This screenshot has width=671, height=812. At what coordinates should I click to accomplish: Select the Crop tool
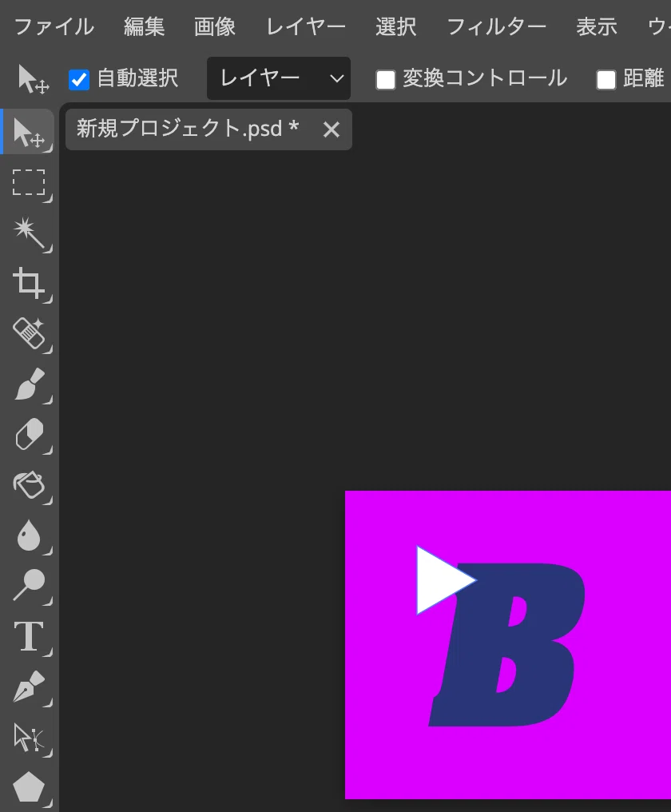(x=29, y=283)
